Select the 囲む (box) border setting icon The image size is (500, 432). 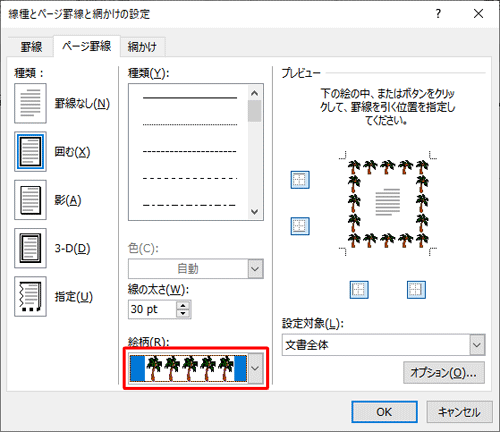(30, 152)
